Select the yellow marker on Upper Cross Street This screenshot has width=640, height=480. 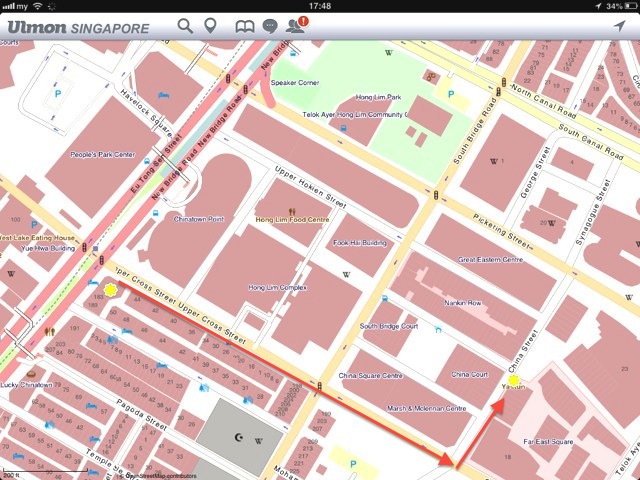[110, 290]
